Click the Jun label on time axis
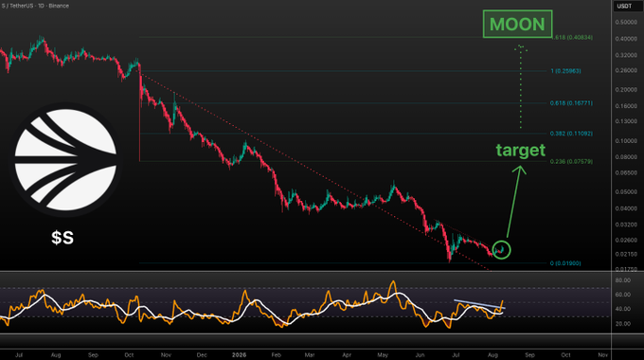 420,355
